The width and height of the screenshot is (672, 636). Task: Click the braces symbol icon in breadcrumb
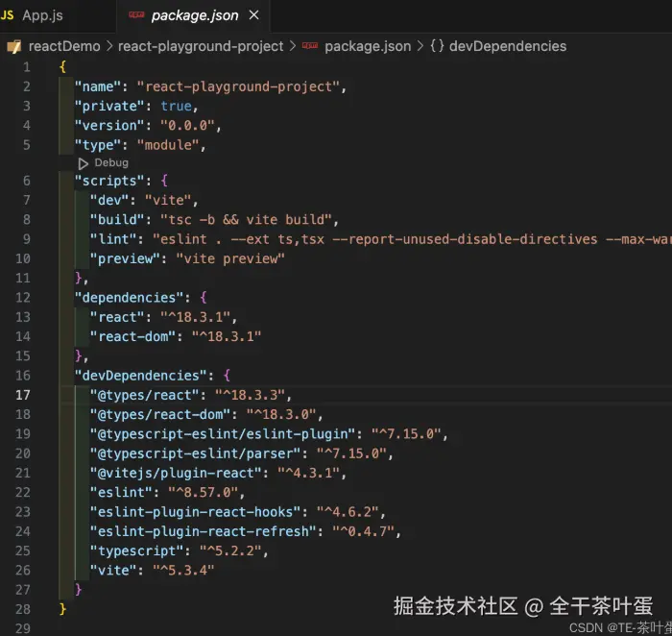coord(437,46)
